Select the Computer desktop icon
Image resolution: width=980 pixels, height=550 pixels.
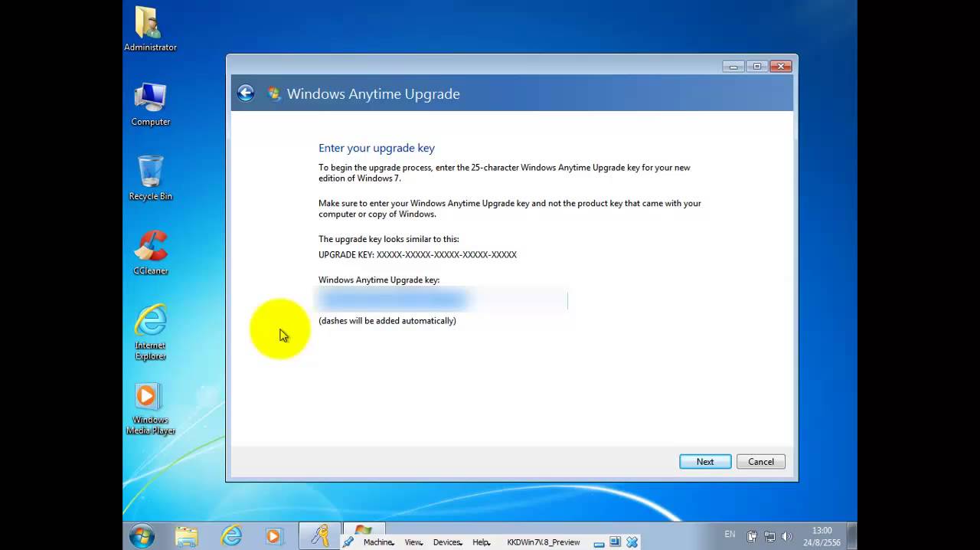[x=150, y=104]
